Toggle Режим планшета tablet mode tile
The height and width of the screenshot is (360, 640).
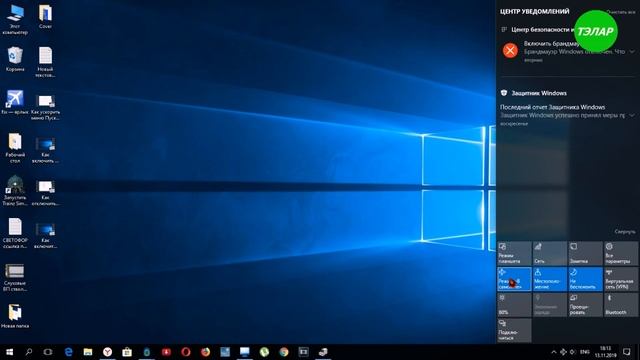[514, 253]
